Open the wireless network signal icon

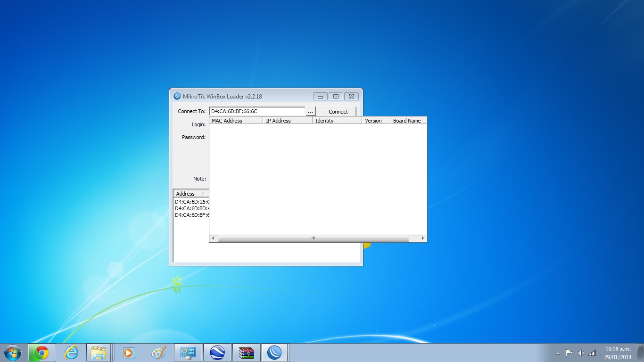pos(592,353)
